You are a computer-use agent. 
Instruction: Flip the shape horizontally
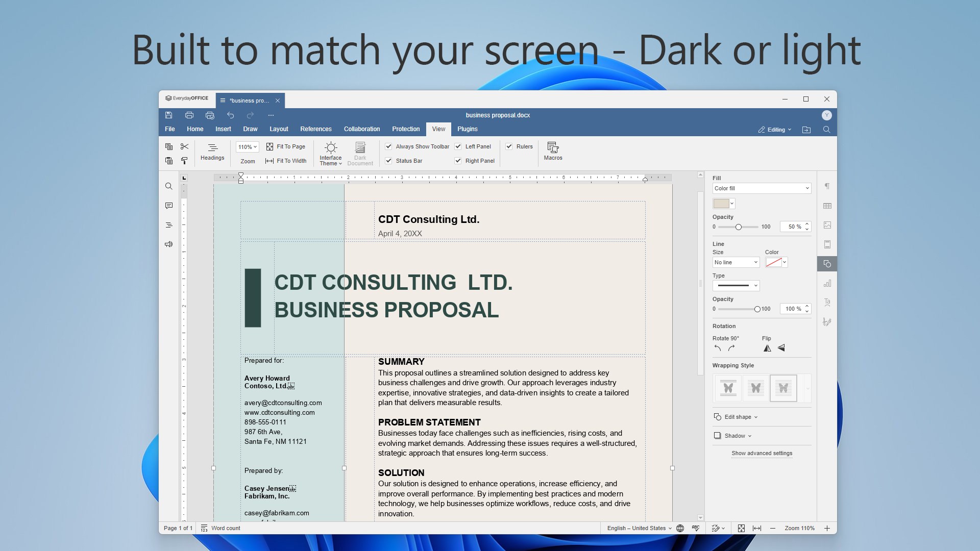767,348
